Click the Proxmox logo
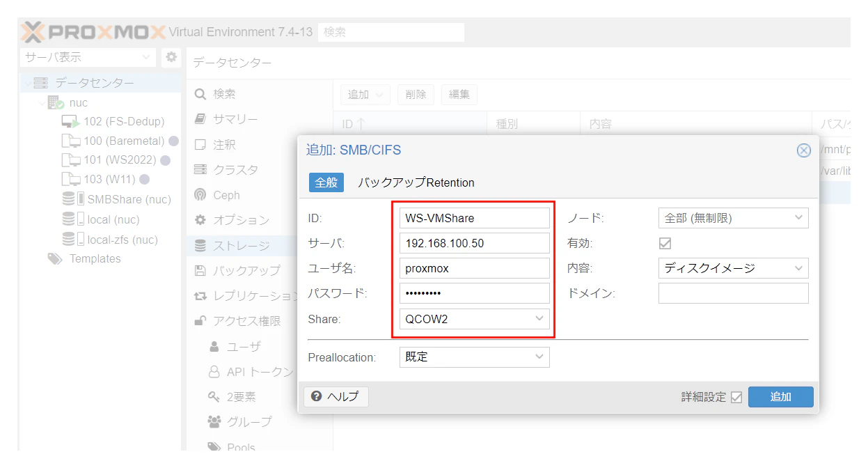This screenshot has width=868, height=468. pos(93,32)
